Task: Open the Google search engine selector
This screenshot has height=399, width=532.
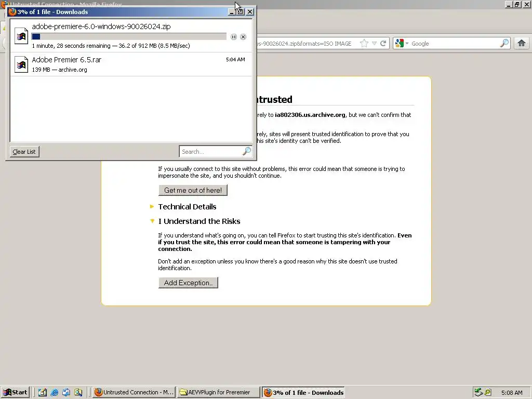Action: tap(402, 44)
